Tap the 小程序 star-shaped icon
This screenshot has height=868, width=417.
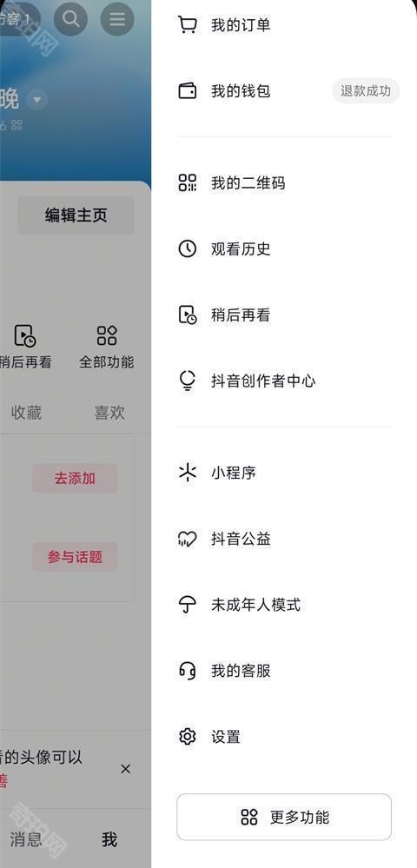pos(187,473)
